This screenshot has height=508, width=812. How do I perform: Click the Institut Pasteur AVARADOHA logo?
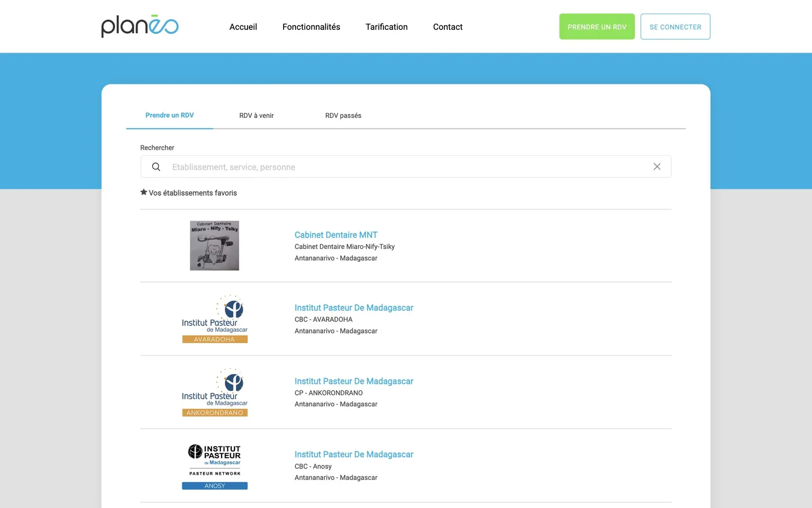215,319
